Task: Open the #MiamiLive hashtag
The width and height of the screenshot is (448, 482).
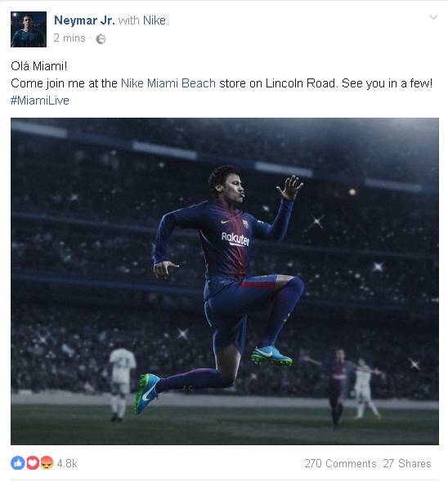Action: point(40,100)
